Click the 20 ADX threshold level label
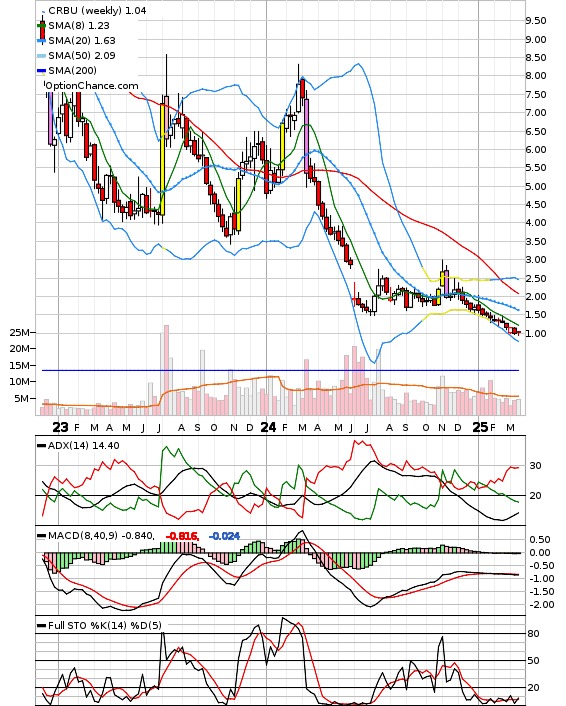 coord(535,496)
